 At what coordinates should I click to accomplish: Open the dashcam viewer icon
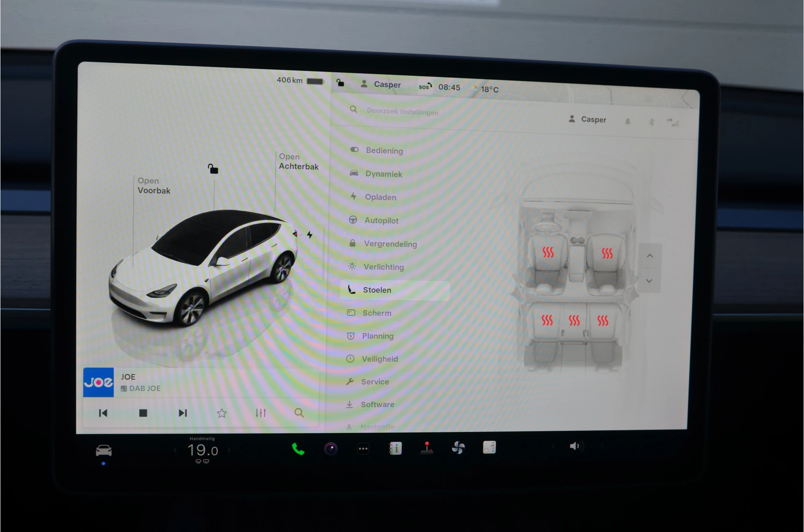click(331, 448)
